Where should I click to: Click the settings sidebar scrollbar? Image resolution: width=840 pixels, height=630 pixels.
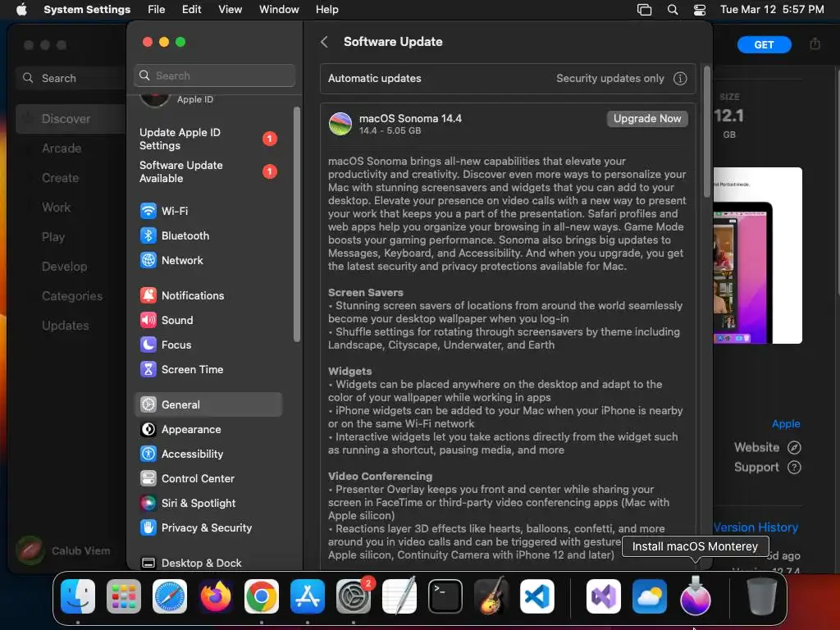(x=297, y=224)
